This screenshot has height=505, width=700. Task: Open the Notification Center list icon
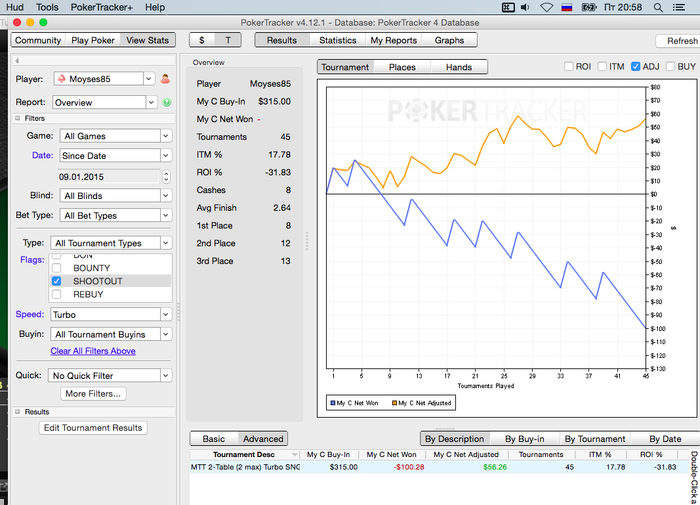point(679,7)
